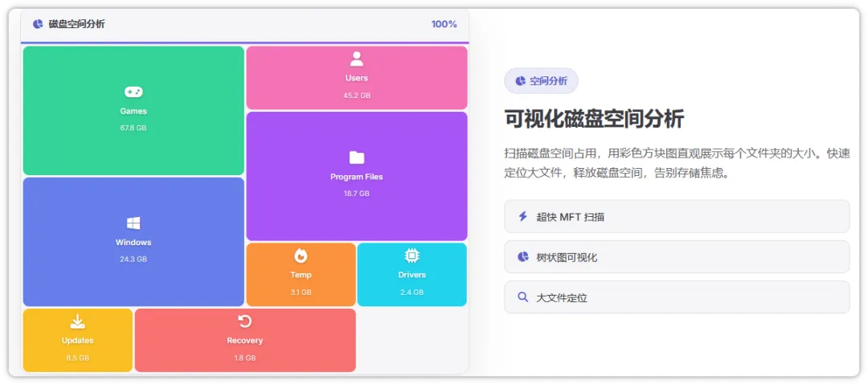Click the pie icon in 空间分析 badge
The height and width of the screenshot is (385, 868).
click(520, 81)
